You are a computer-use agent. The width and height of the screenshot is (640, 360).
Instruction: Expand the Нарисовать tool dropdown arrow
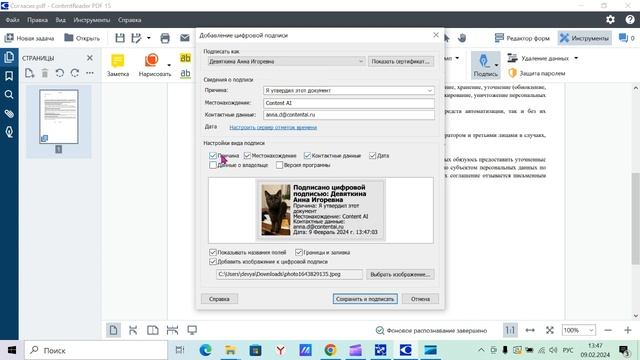[x=169, y=65]
